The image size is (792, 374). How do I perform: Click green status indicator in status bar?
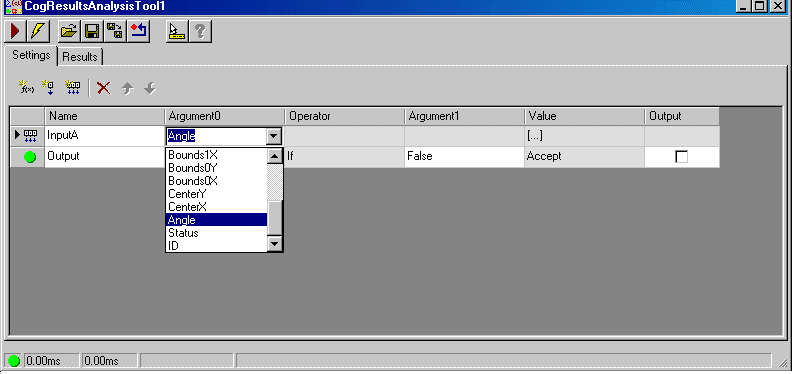click(x=14, y=360)
